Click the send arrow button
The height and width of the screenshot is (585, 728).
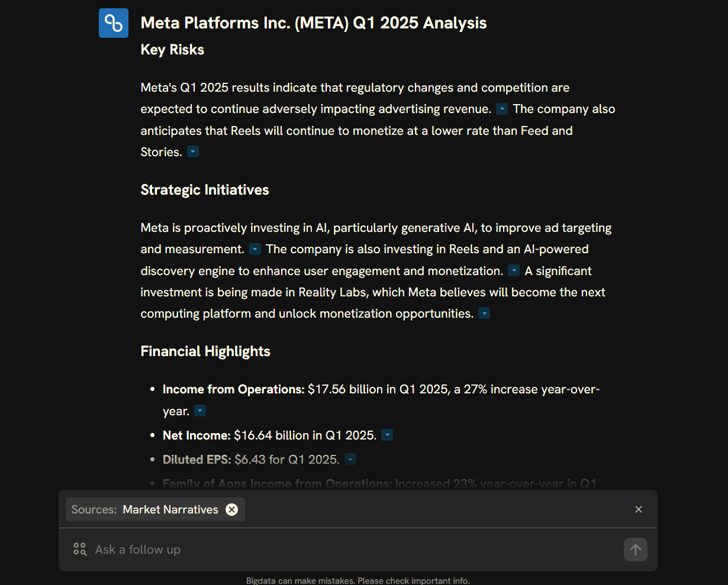click(636, 550)
